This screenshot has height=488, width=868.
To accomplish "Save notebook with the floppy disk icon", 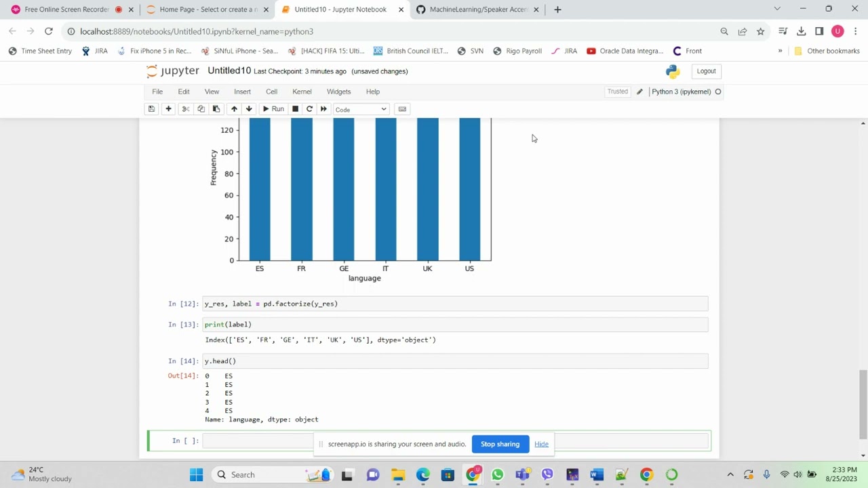I will [151, 109].
